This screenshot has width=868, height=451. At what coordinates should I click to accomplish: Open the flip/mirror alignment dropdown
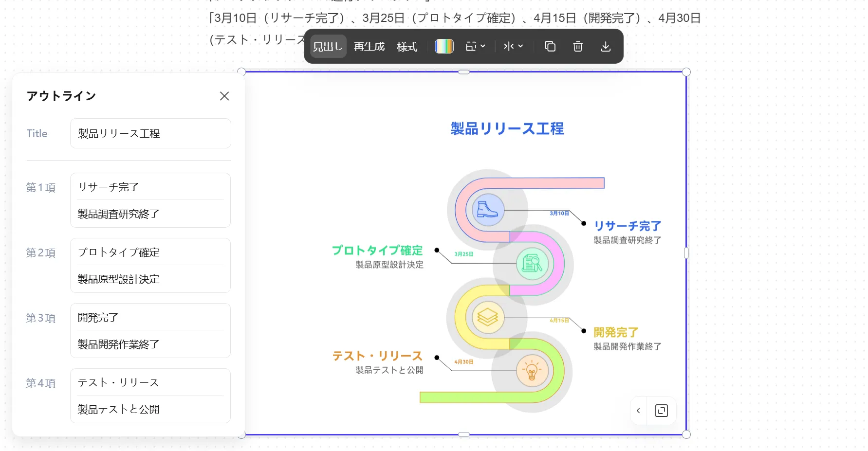(513, 47)
